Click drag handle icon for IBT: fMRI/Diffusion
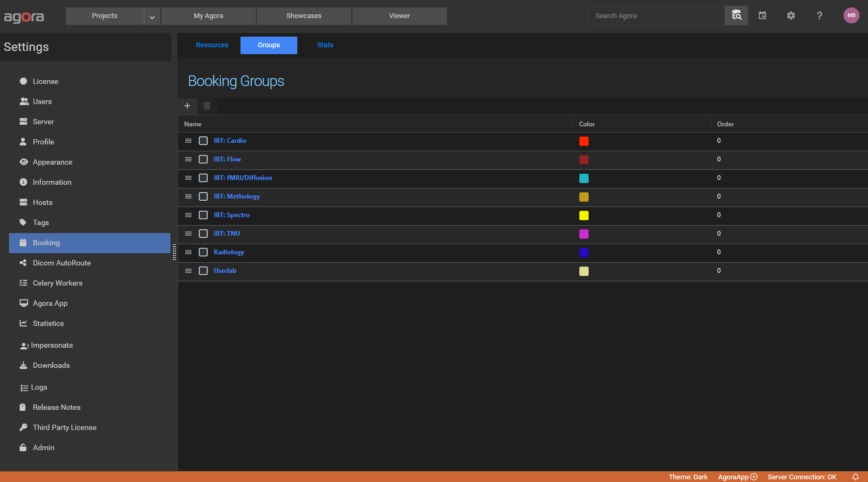 tap(188, 178)
